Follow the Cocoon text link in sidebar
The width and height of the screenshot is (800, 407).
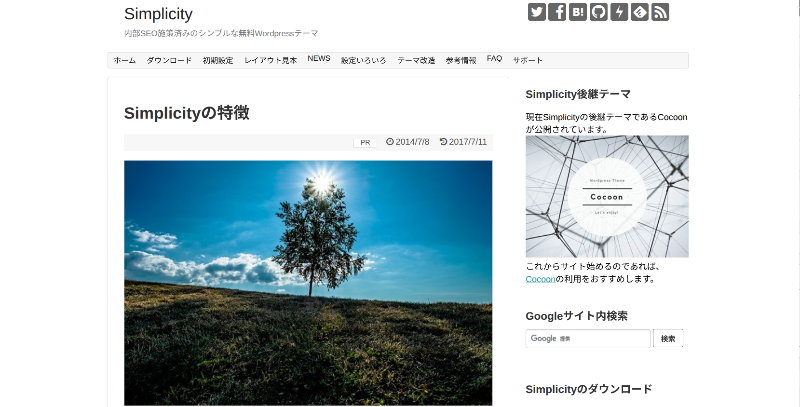pyautogui.click(x=540, y=279)
